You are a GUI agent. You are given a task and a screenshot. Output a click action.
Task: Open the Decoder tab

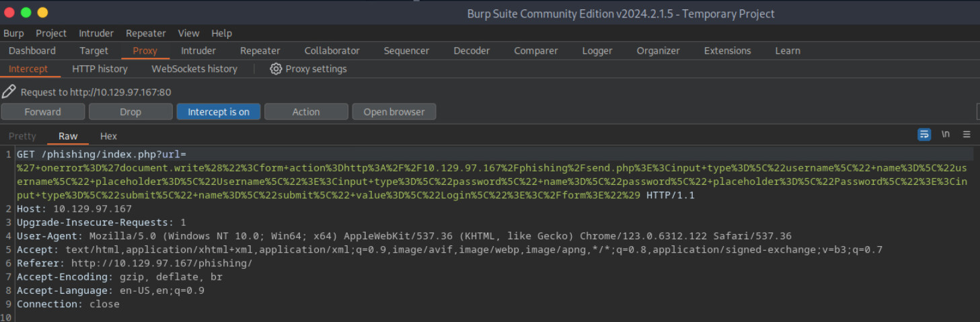472,50
